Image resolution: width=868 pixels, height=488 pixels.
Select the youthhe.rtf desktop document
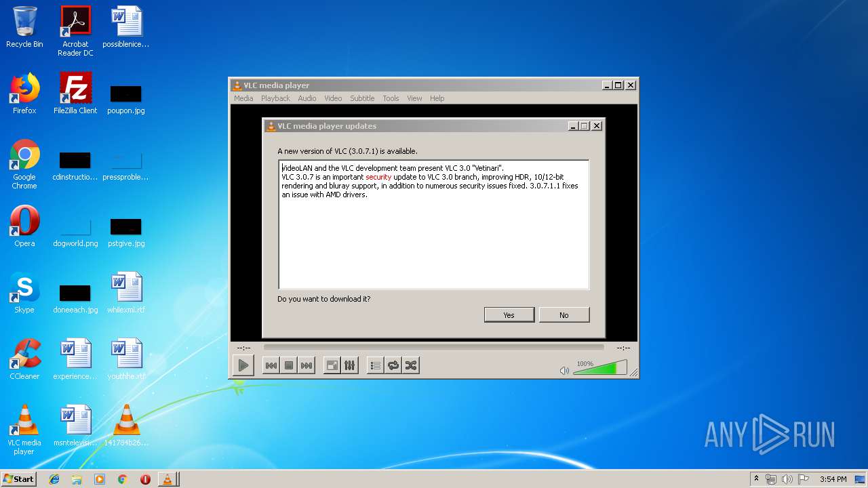pyautogui.click(x=126, y=359)
